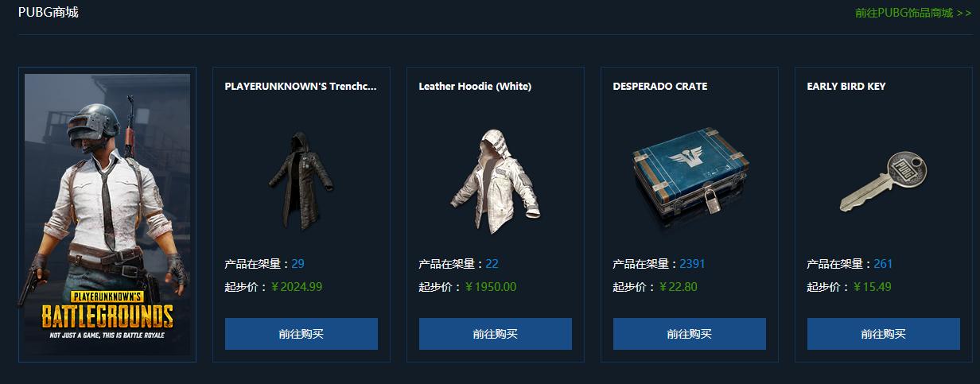Open the PUBG Battlegrounds poster banner
Image resolution: width=980 pixels, height=384 pixels.
107,215
